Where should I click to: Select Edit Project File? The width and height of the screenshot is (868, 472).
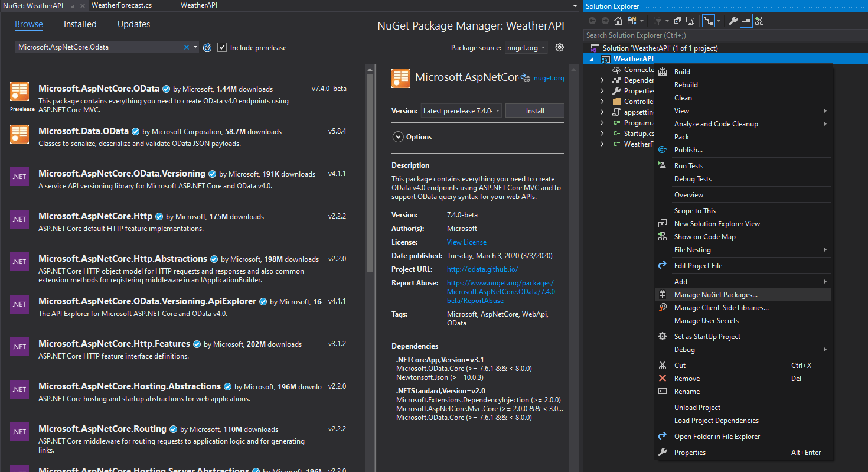click(x=743, y=265)
